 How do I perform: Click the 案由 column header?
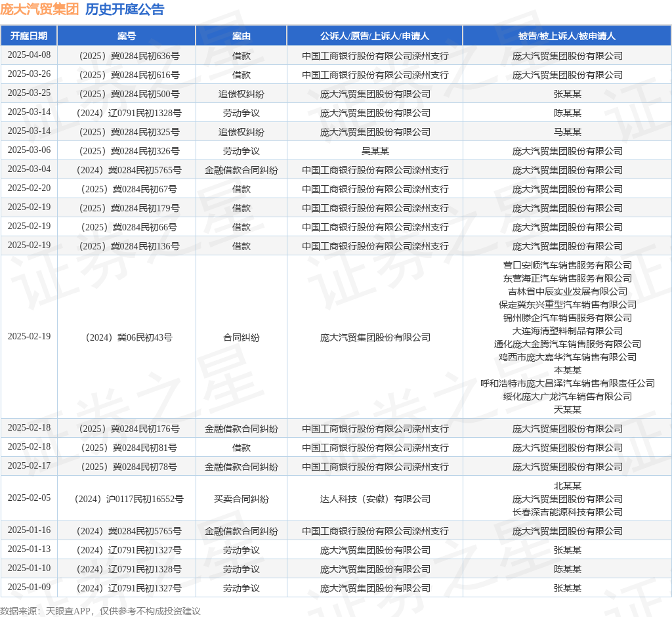pos(241,36)
